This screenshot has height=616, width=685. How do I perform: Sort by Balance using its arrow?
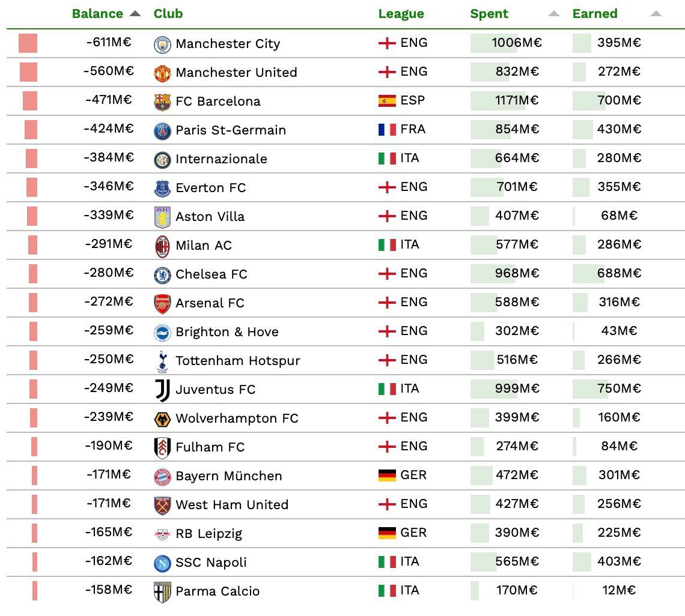click(135, 14)
